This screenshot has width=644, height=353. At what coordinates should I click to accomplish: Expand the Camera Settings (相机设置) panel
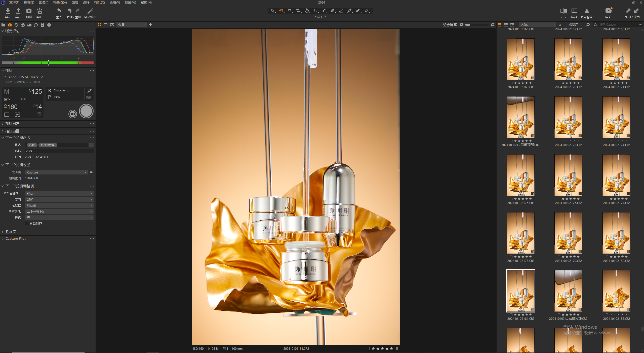3,131
